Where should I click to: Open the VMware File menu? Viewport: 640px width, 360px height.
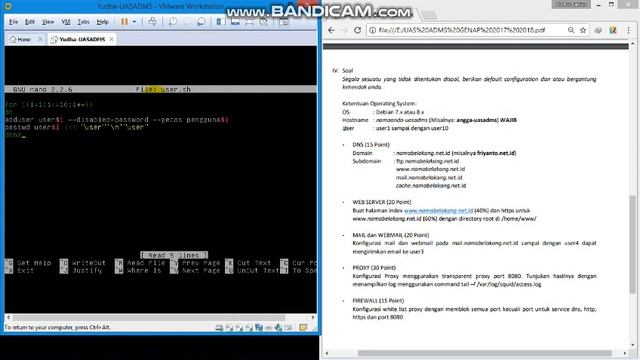pos(13,22)
